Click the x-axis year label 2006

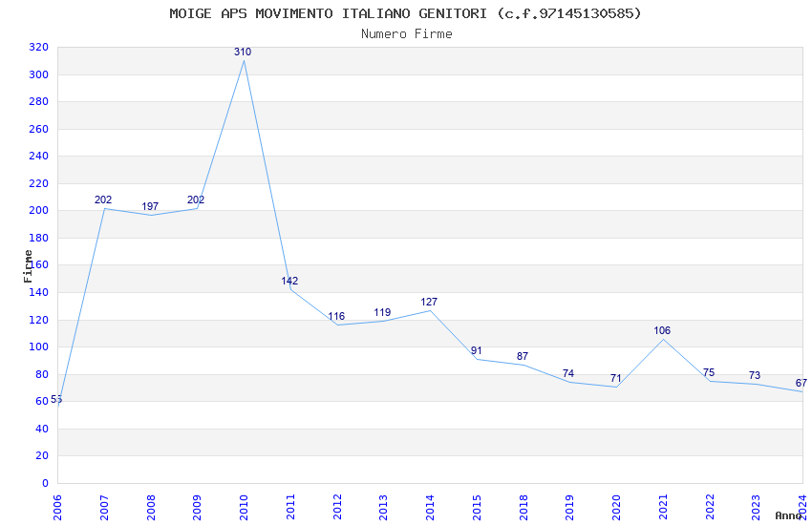click(x=57, y=508)
